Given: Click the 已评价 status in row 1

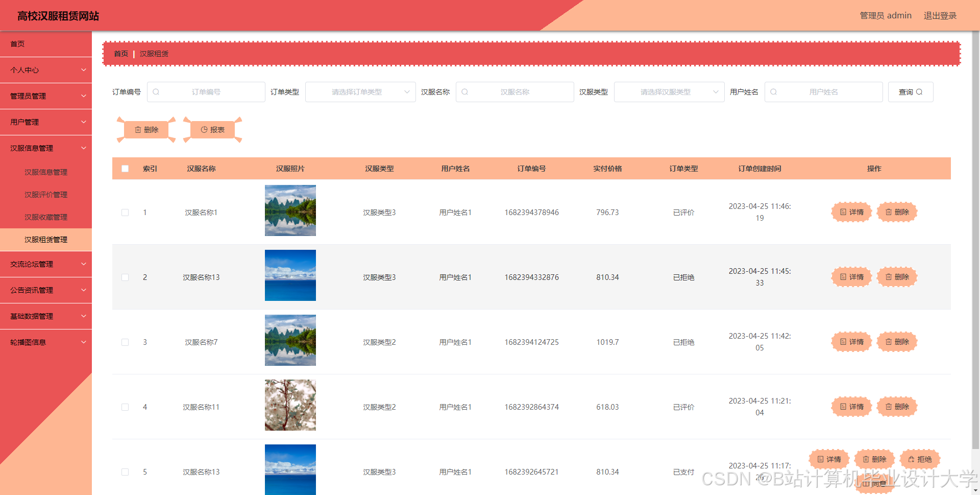Looking at the screenshot, I should click(683, 213).
